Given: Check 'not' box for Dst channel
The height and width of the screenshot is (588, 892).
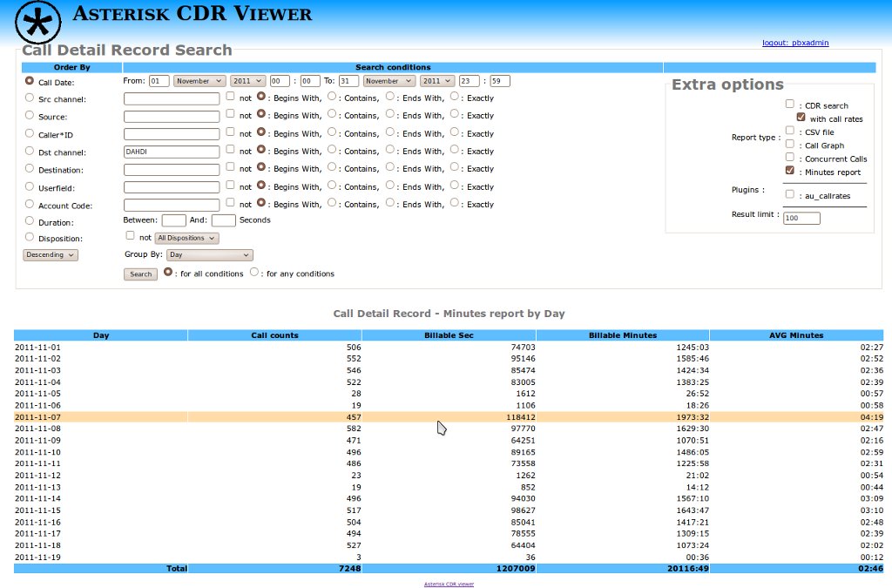Looking at the screenshot, I should (x=230, y=149).
